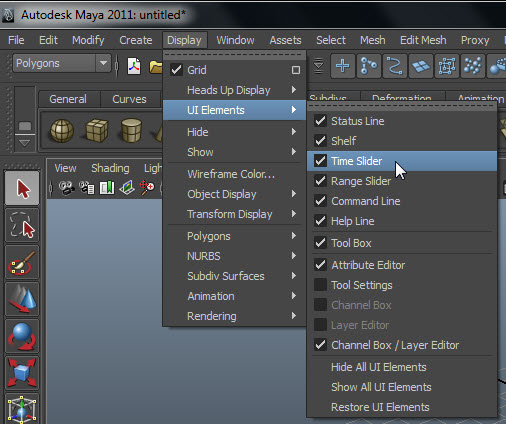Create a polygon cube from shelf
The width and height of the screenshot is (506, 424).
pos(97,130)
